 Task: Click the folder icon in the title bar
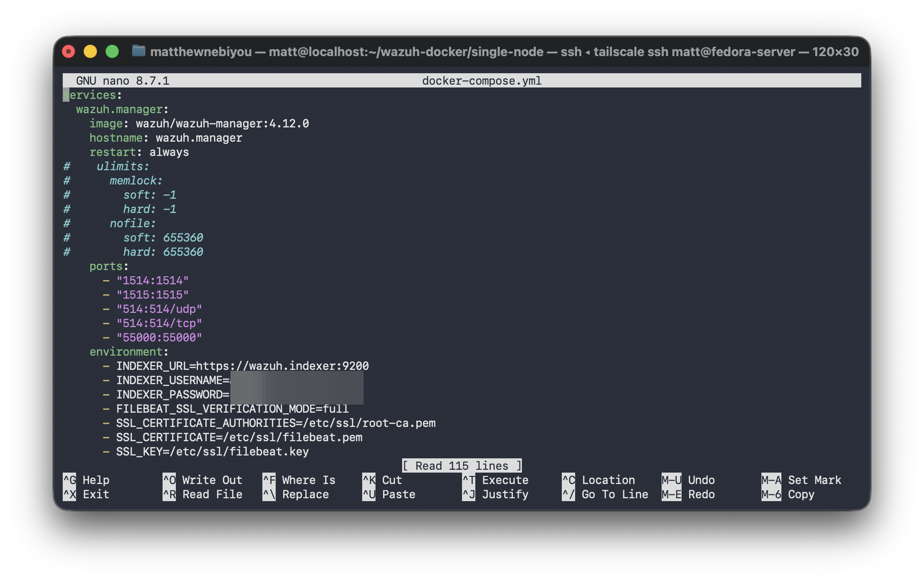coord(138,51)
